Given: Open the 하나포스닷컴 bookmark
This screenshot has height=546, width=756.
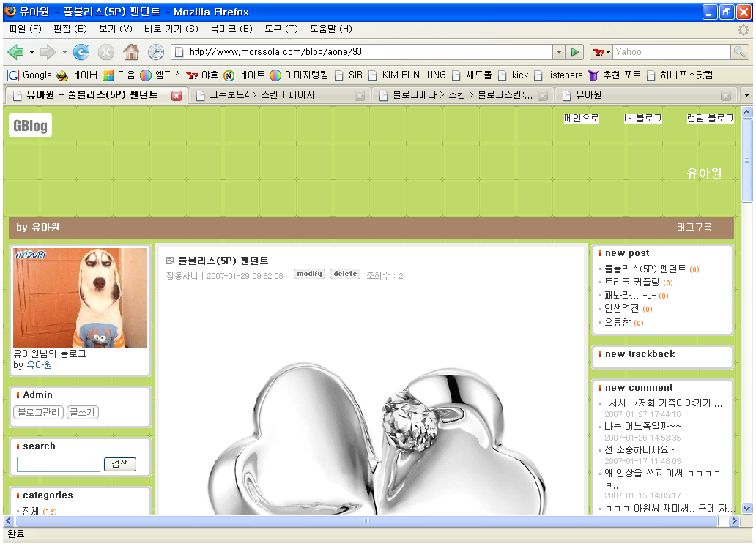Looking at the screenshot, I should (680, 75).
